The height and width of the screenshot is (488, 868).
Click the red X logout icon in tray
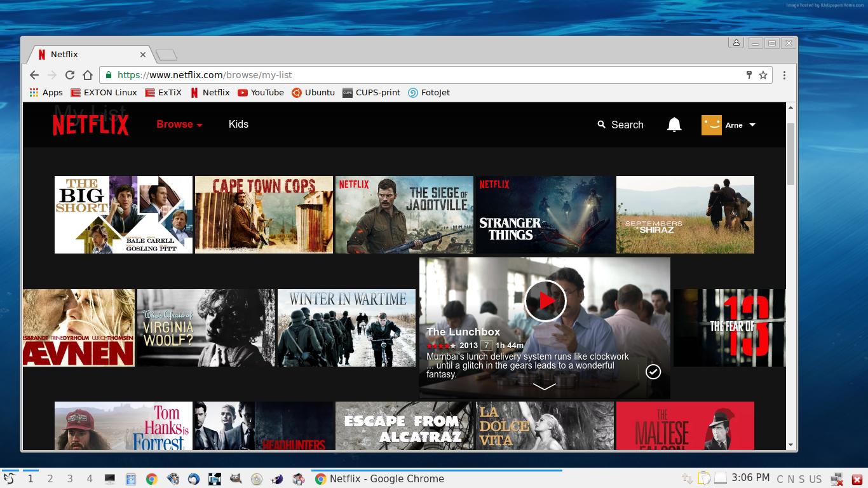tap(857, 479)
